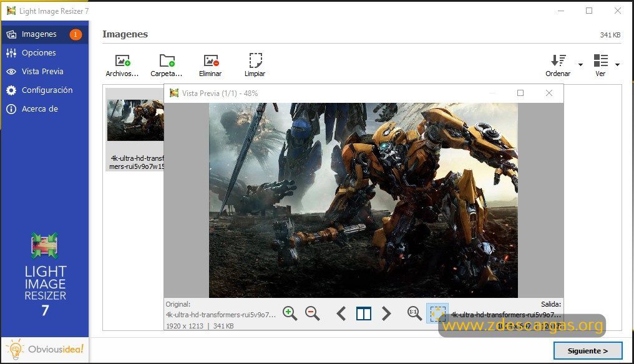634x364 pixels.
Task: Click the file name under list thumbnail
Action: (137, 163)
